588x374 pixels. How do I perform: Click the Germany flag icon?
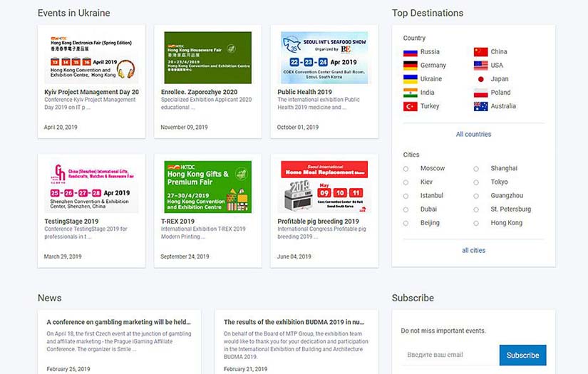click(411, 66)
